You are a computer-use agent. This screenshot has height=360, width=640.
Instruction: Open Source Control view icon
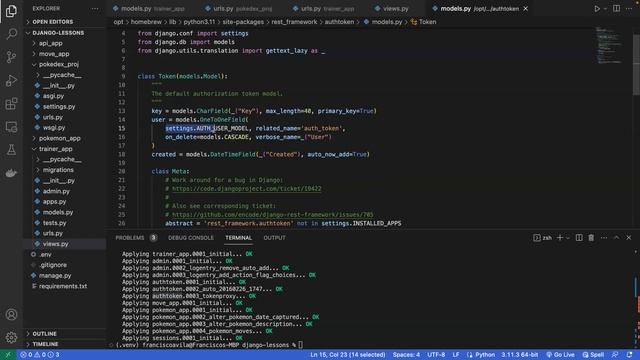pyautogui.click(x=11, y=57)
